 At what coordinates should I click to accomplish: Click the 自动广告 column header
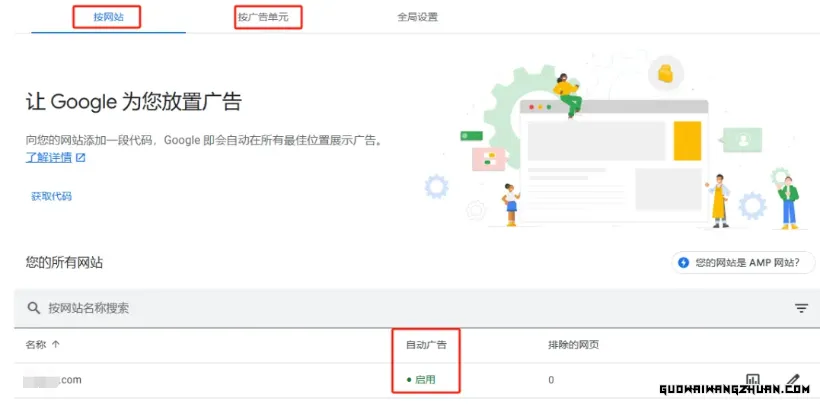426,344
